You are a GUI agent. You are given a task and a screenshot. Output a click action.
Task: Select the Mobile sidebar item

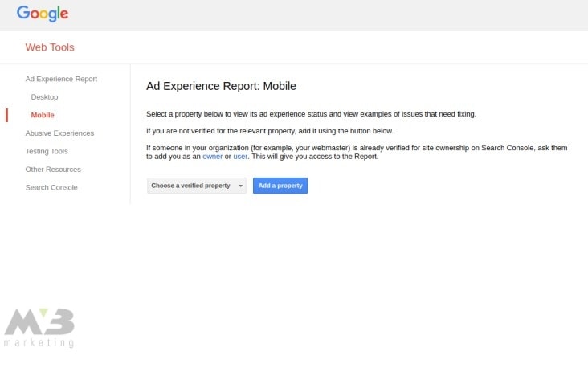point(43,115)
